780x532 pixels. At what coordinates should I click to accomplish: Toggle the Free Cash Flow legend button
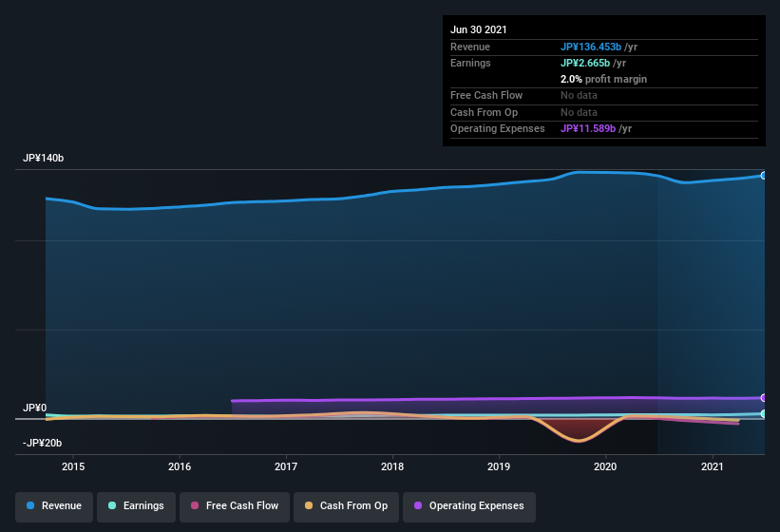coord(235,506)
